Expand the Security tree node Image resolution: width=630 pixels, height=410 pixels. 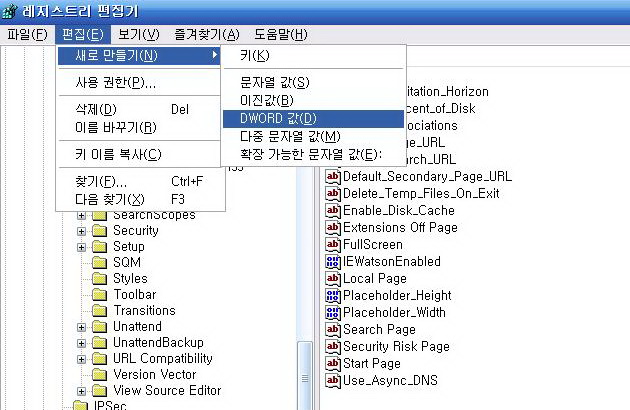pyautogui.click(x=82, y=231)
